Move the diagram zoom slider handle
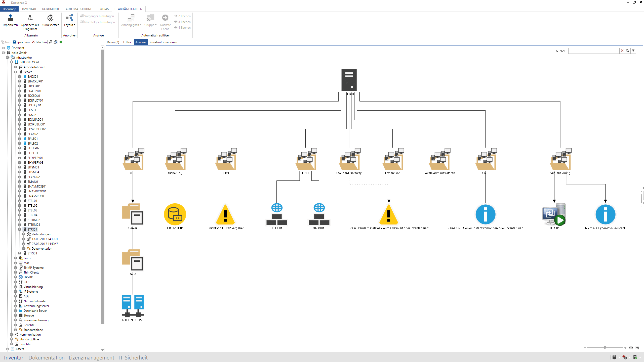This screenshot has height=362, width=644. [605, 347]
